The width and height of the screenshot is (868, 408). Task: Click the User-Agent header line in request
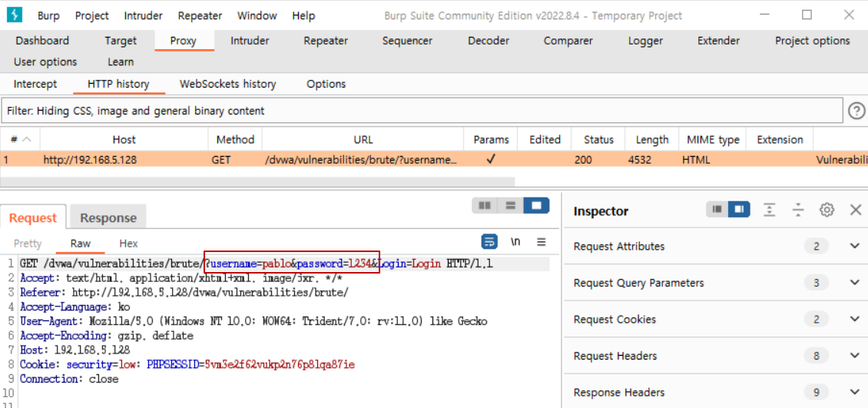[253, 322]
